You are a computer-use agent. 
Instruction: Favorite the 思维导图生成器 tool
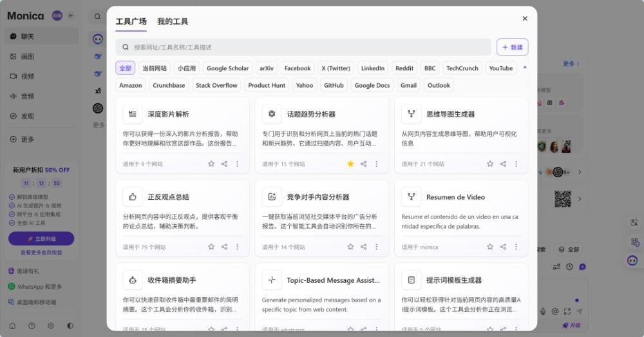point(490,164)
